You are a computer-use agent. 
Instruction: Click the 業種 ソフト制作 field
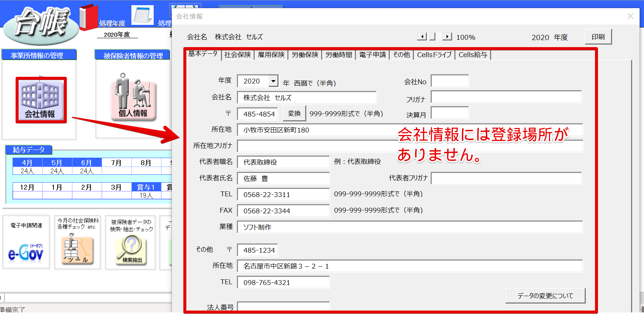click(x=410, y=227)
